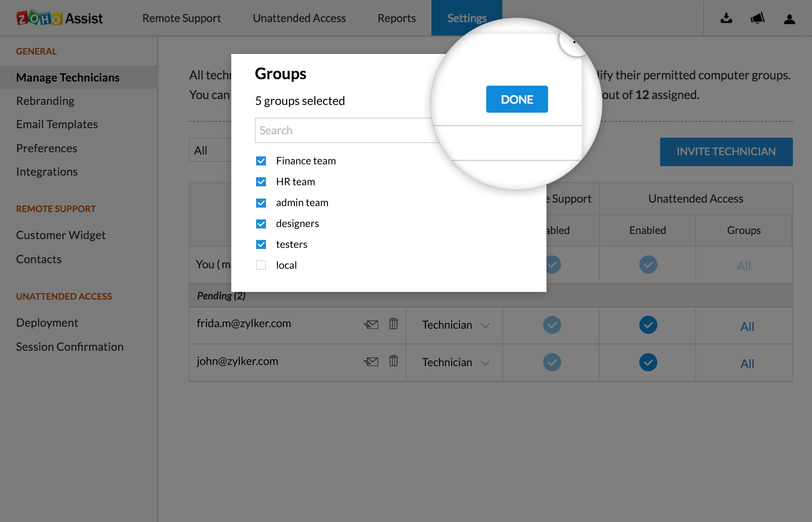Screen dimensions: 812x522
Task: Open the announcements megaphone icon
Action: click(x=757, y=19)
